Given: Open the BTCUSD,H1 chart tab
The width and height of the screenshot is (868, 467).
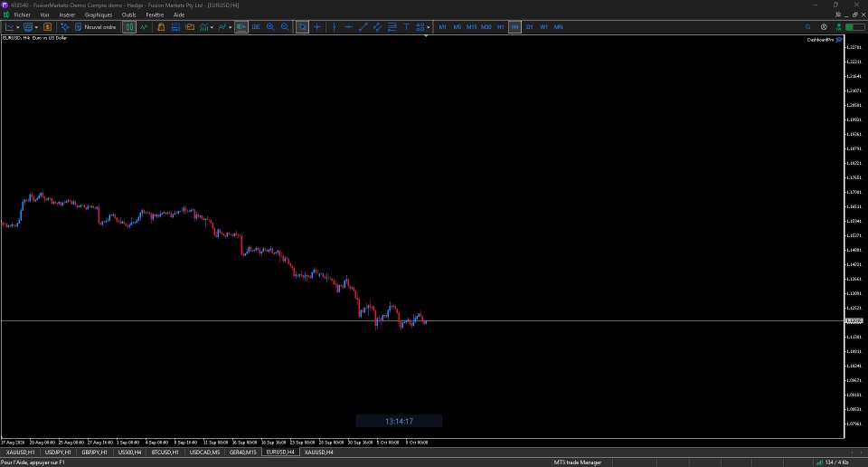Looking at the screenshot, I should 165,452.
